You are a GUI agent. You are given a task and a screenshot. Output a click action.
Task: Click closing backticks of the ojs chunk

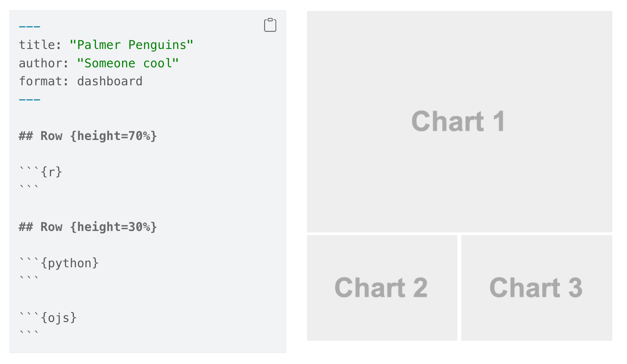29,333
